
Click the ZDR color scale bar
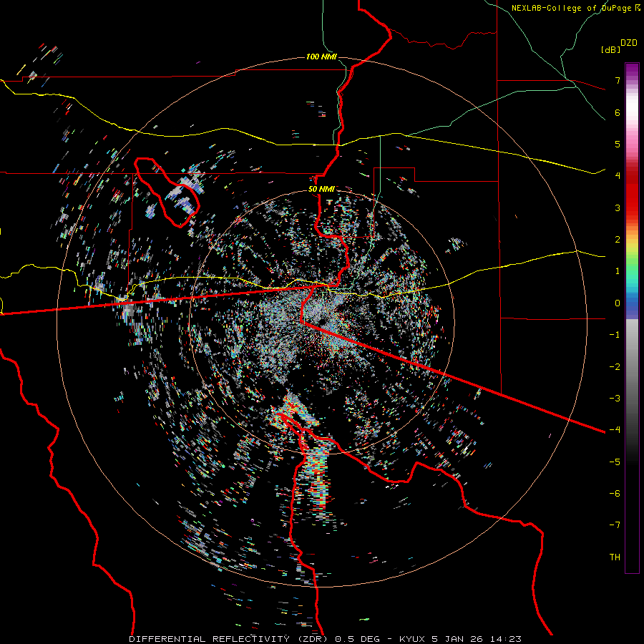click(x=632, y=318)
